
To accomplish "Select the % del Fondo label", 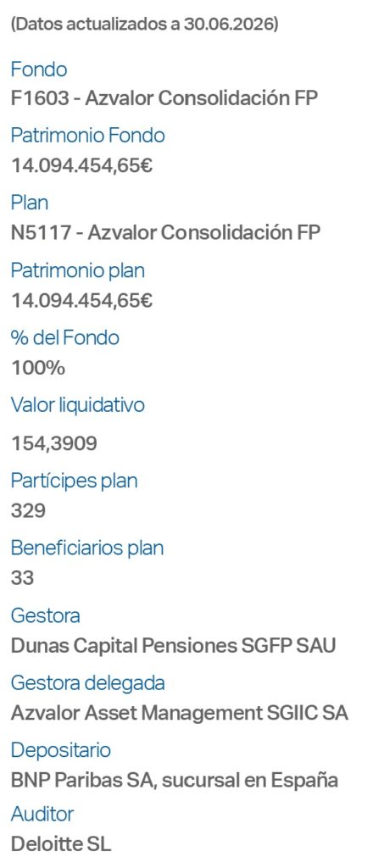I will [64, 337].
